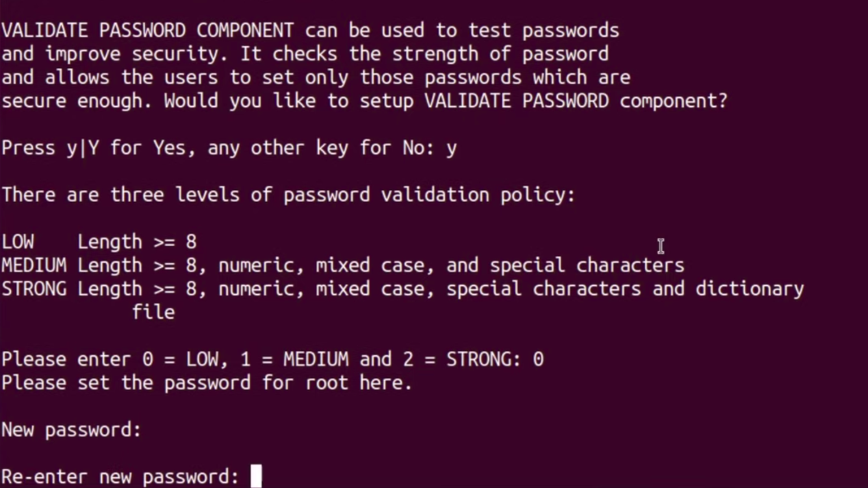
Task: Click the "New password:" prompt text
Action: [71, 430]
